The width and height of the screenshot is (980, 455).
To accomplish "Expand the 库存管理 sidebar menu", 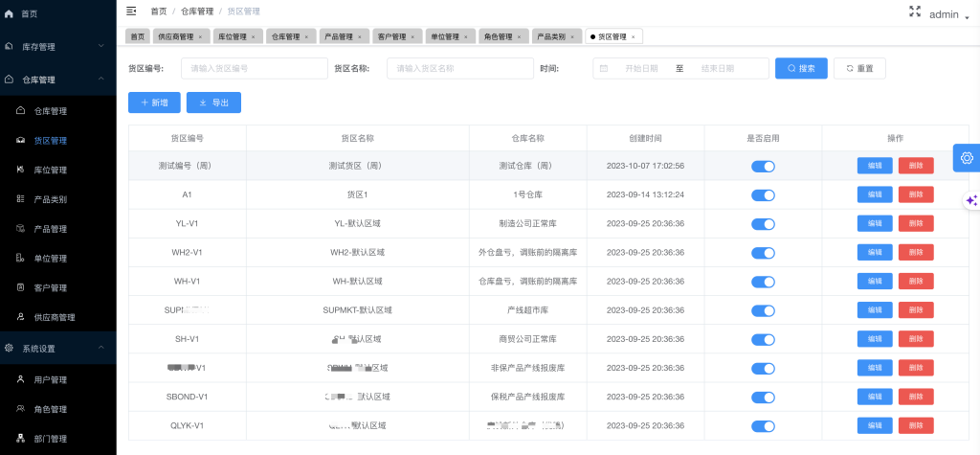I will pyautogui.click(x=57, y=46).
